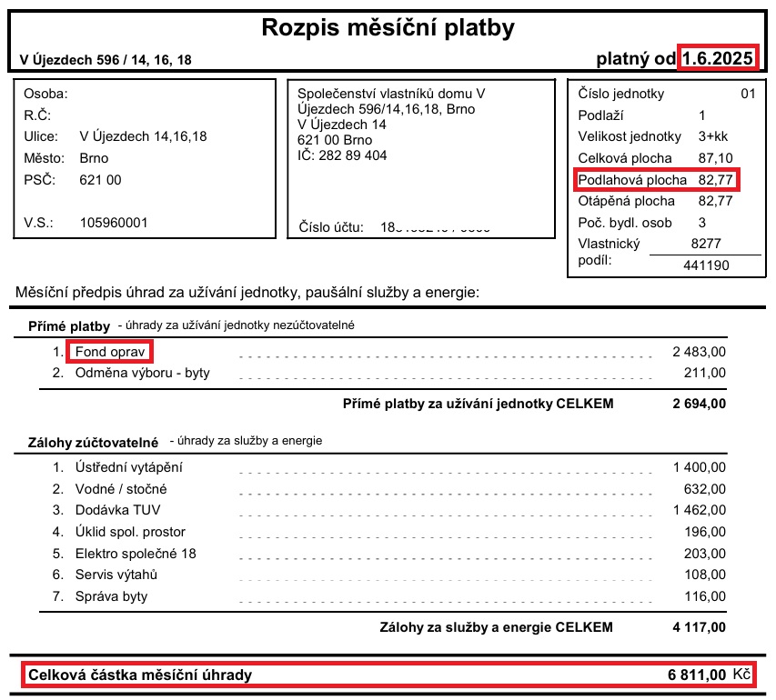Select 'Číslo jednotky' value 01
776x700 pixels.
(748, 94)
